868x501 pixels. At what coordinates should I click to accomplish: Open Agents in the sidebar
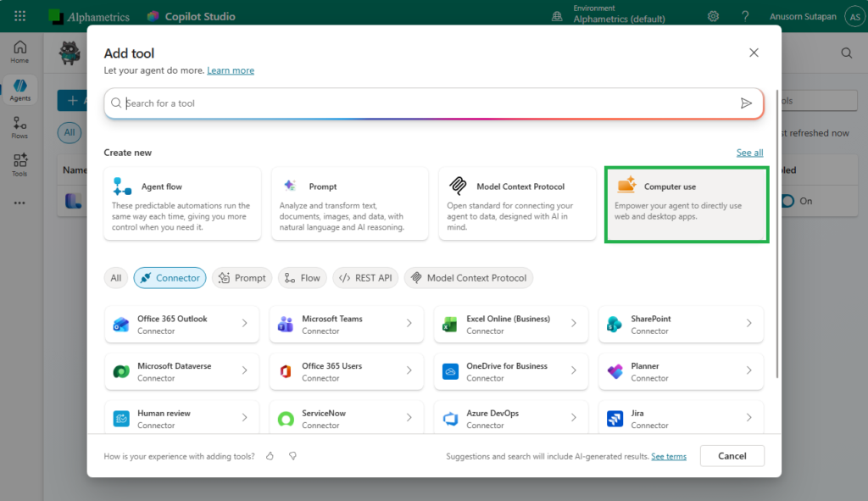click(20, 90)
